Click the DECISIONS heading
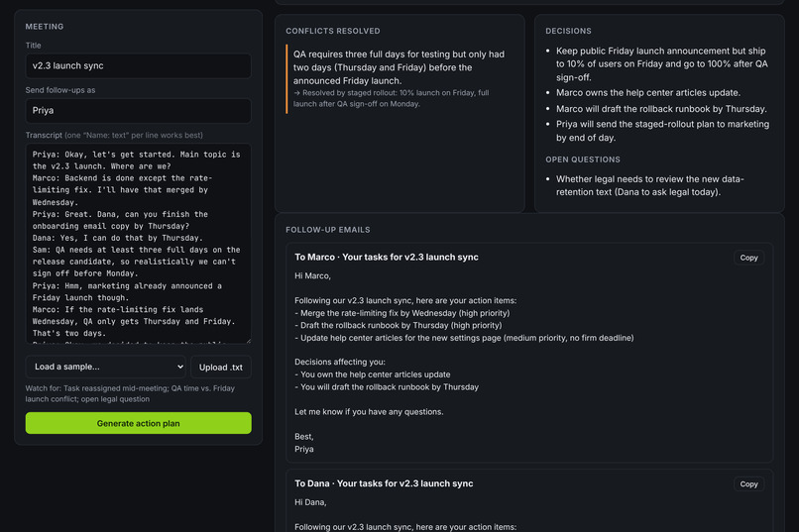Screen dimensions: 799x532 (x=568, y=31)
